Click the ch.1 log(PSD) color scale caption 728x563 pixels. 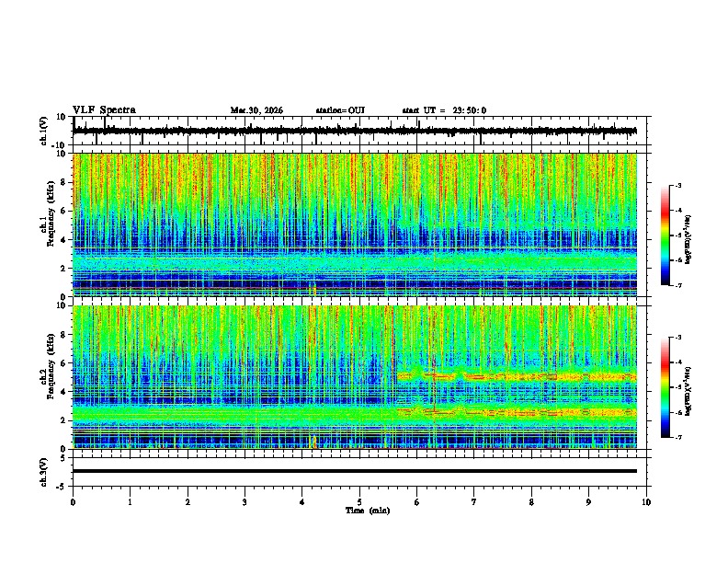point(688,240)
